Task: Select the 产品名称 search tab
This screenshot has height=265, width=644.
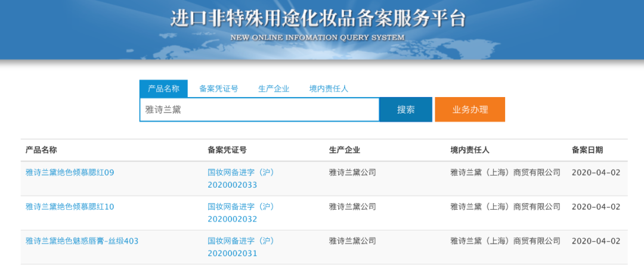Action: 163,89
